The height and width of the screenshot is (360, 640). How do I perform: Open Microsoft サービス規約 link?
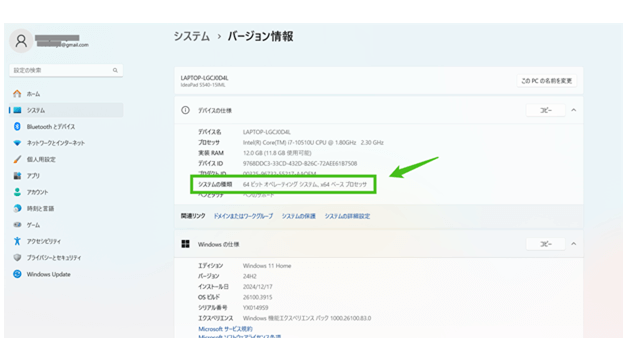pos(225,329)
